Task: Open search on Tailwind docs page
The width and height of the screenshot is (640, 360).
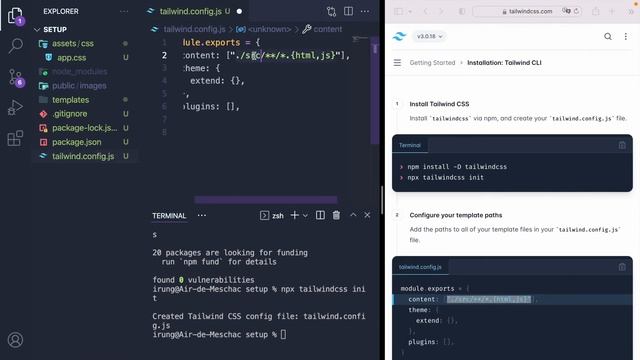Action: 608,36
